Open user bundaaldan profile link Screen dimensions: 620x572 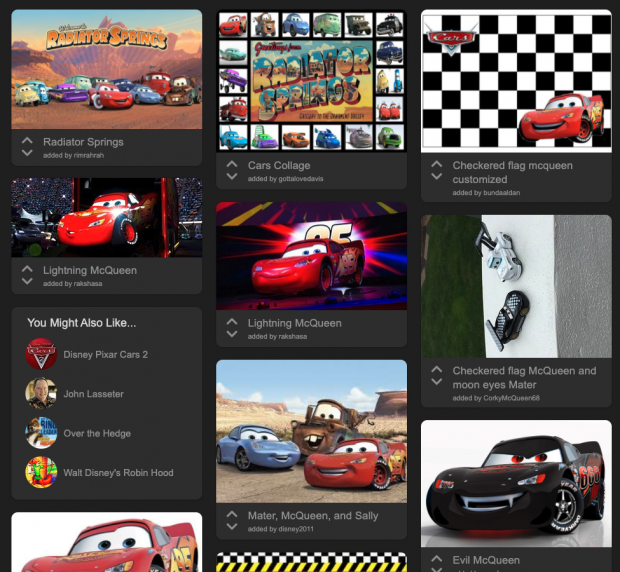click(501, 193)
